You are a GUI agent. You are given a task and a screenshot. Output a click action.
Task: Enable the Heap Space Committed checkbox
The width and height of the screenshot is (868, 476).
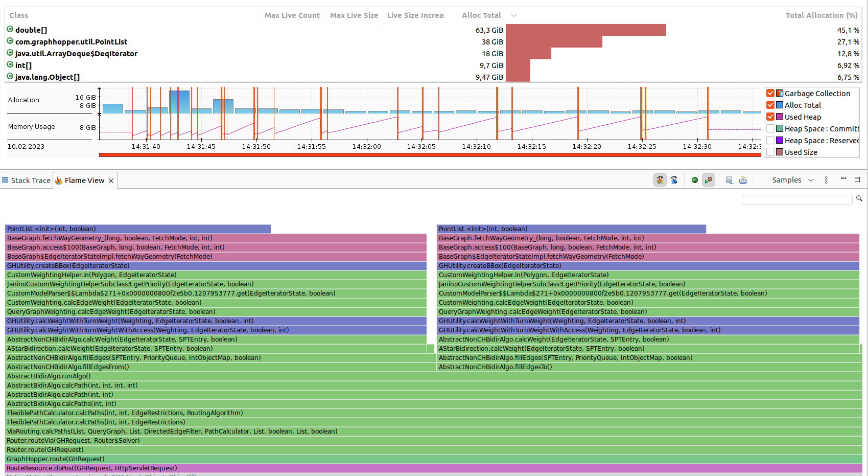[770, 128]
